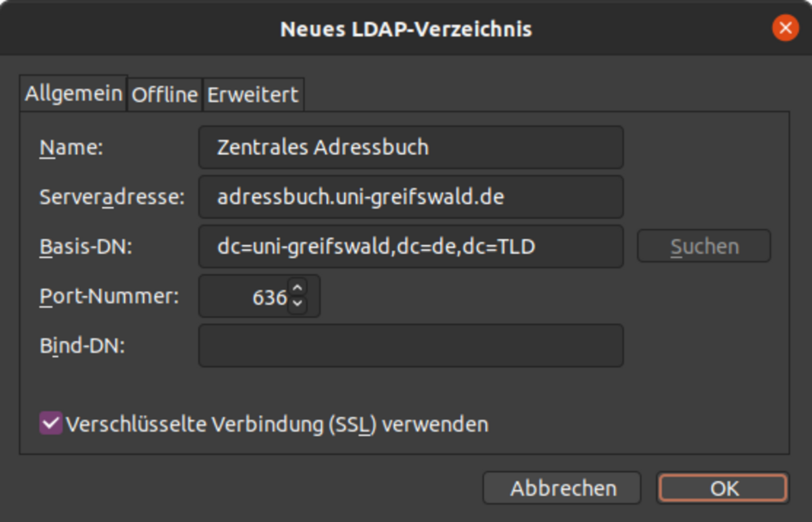Image resolution: width=812 pixels, height=522 pixels.
Task: Uncheck the SSL encryption checkbox
Action: 51,424
